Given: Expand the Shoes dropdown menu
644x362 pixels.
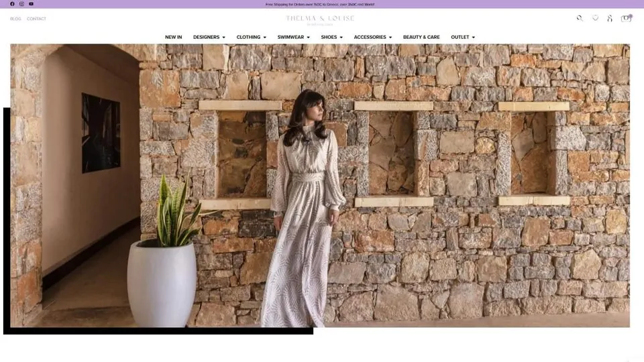Looking at the screenshot, I should pos(332,37).
